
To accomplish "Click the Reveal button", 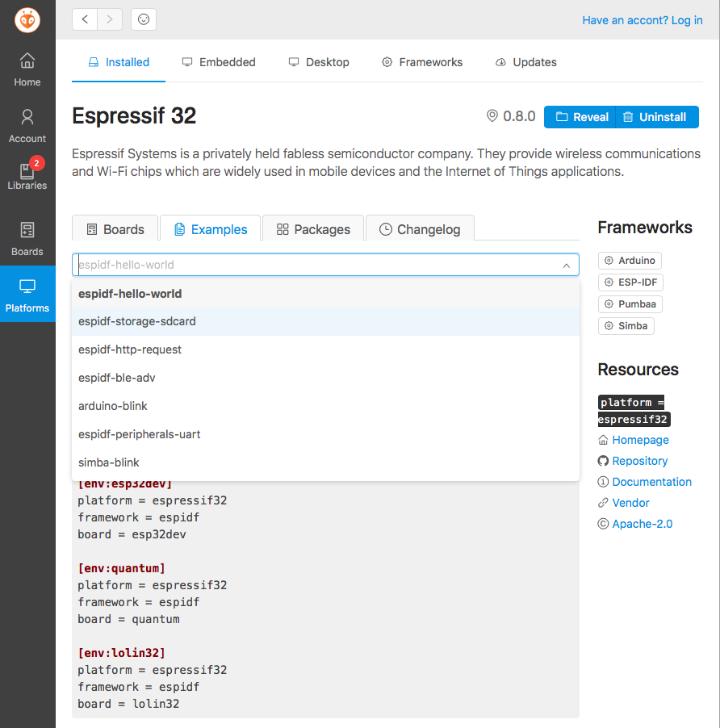I will point(580,117).
